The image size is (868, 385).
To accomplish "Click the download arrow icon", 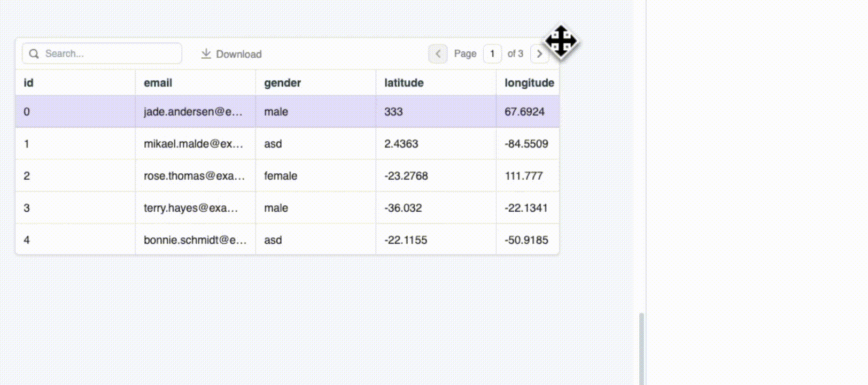I will (x=206, y=54).
